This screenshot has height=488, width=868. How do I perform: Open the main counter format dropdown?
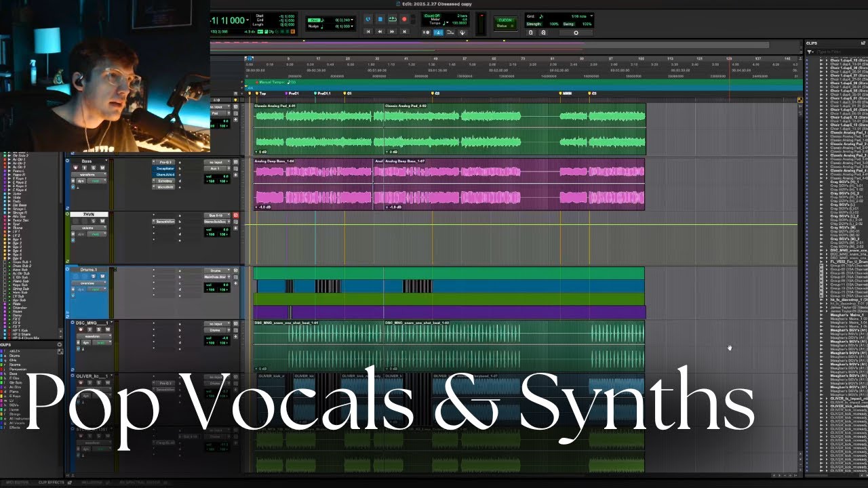pos(248,20)
